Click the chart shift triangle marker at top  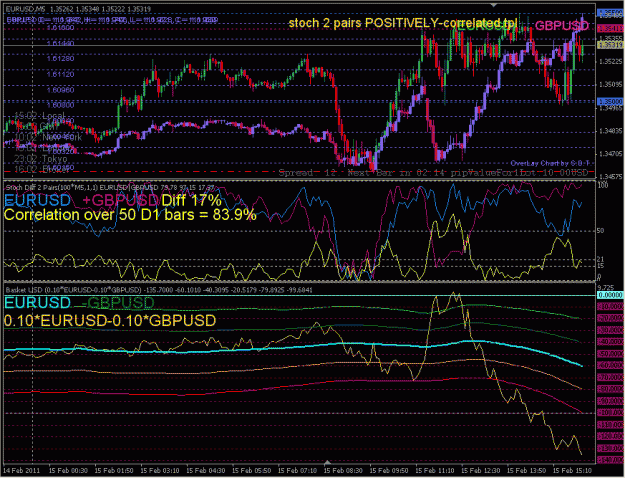(494, 5)
